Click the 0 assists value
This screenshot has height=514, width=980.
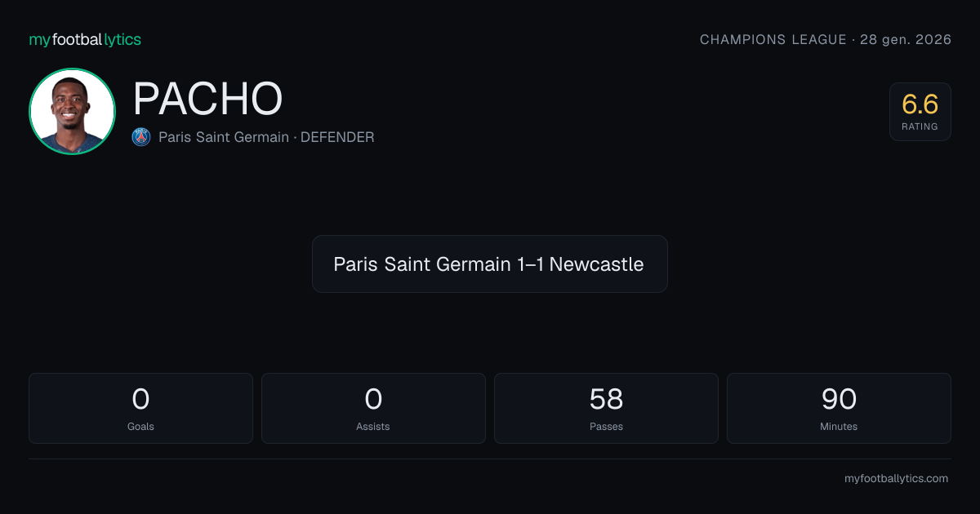point(373,399)
